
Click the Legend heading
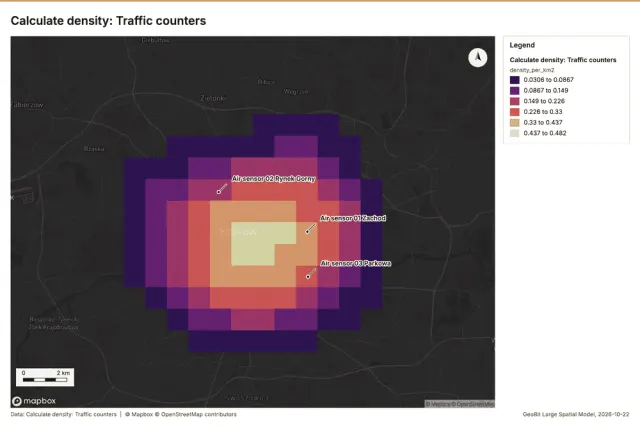coord(522,45)
